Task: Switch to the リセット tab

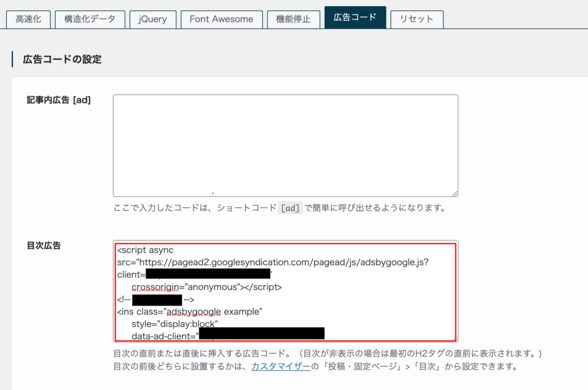Action: click(417, 19)
